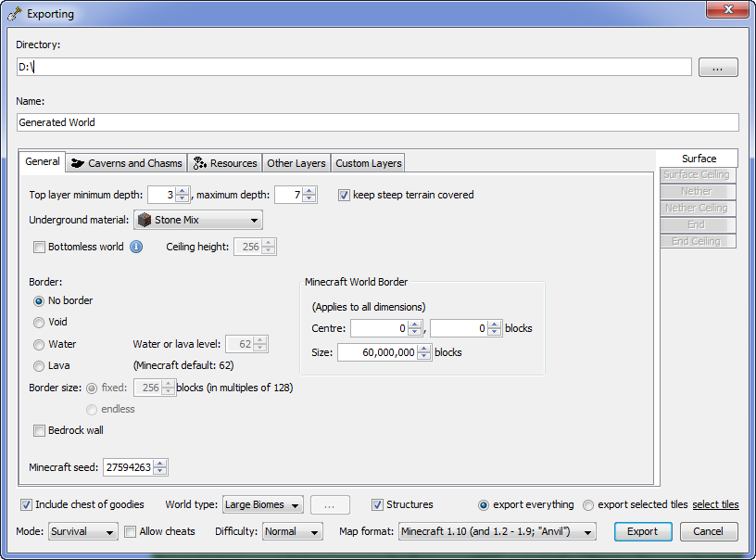Enable the Bottomless world checkbox

click(39, 247)
